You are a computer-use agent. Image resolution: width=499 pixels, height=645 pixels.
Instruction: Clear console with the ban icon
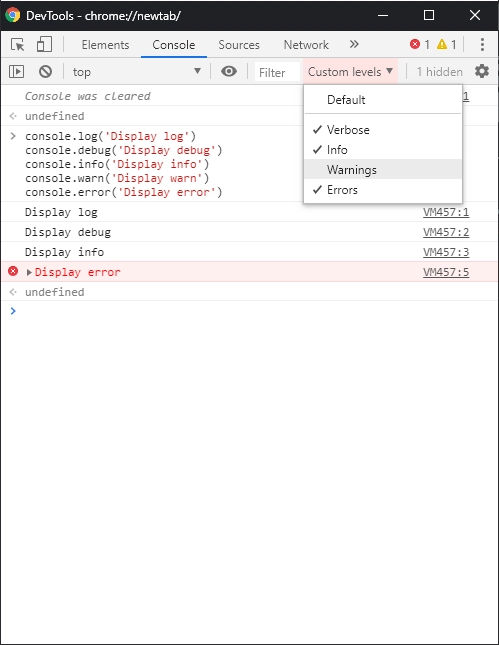(x=45, y=72)
